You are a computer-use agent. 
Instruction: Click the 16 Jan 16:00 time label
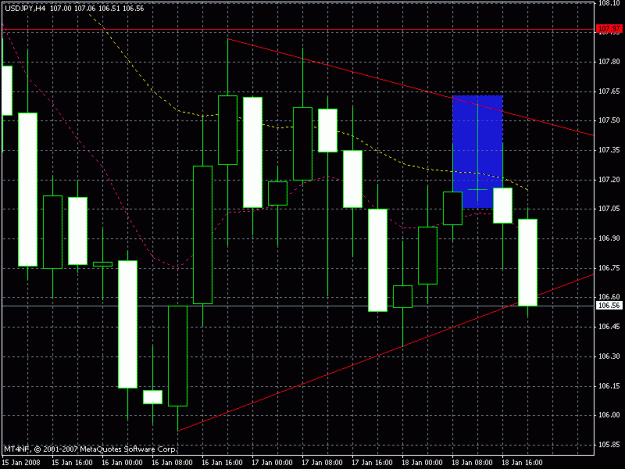click(222, 463)
